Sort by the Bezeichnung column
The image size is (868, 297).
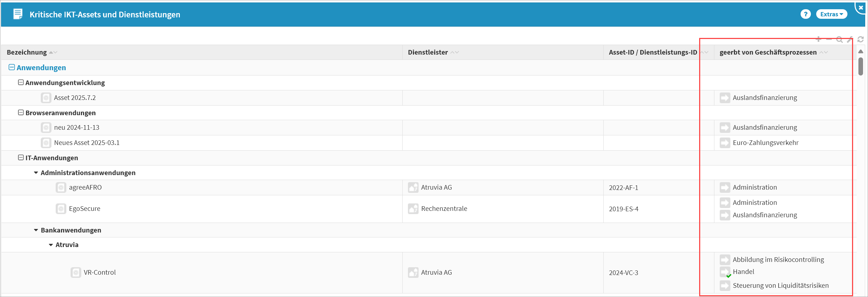coord(53,52)
